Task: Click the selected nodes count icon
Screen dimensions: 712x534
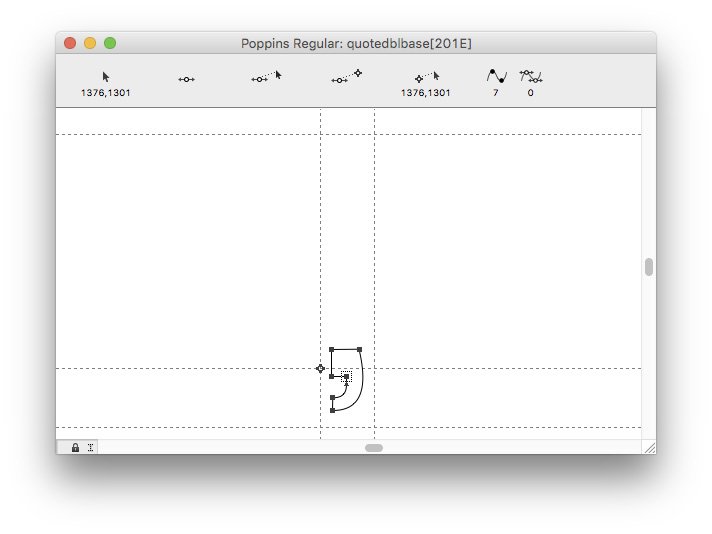Action: 530,76
